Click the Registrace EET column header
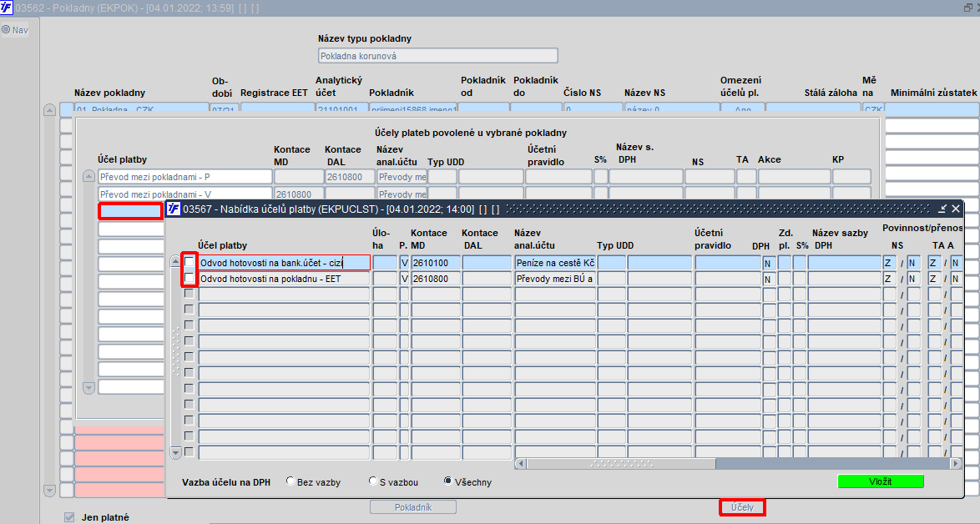This screenshot has height=524, width=980. 274,93
